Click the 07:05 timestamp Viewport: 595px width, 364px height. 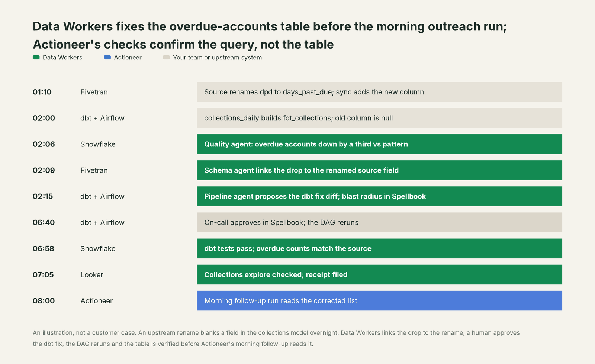(x=43, y=275)
